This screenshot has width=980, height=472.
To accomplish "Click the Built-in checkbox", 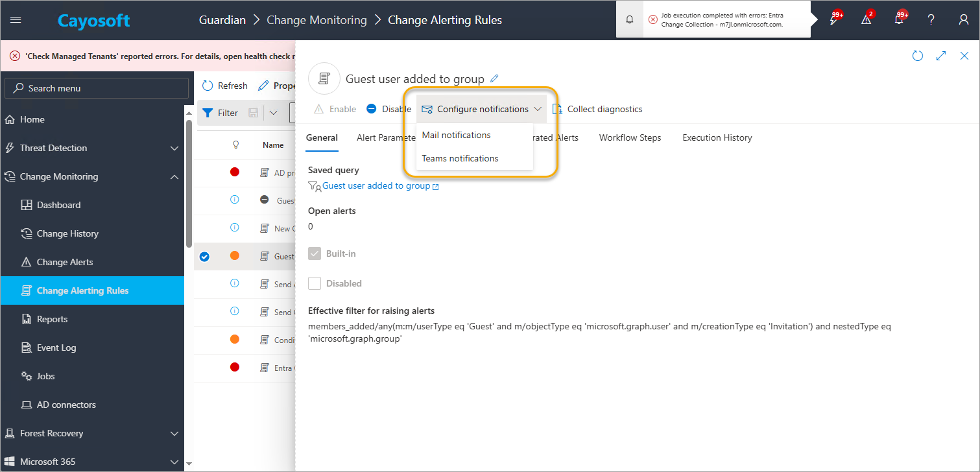I will [315, 254].
